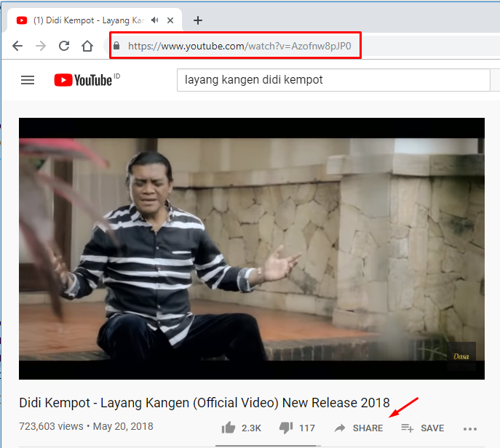Reload the current page
This screenshot has width=500, height=448.
tap(64, 47)
